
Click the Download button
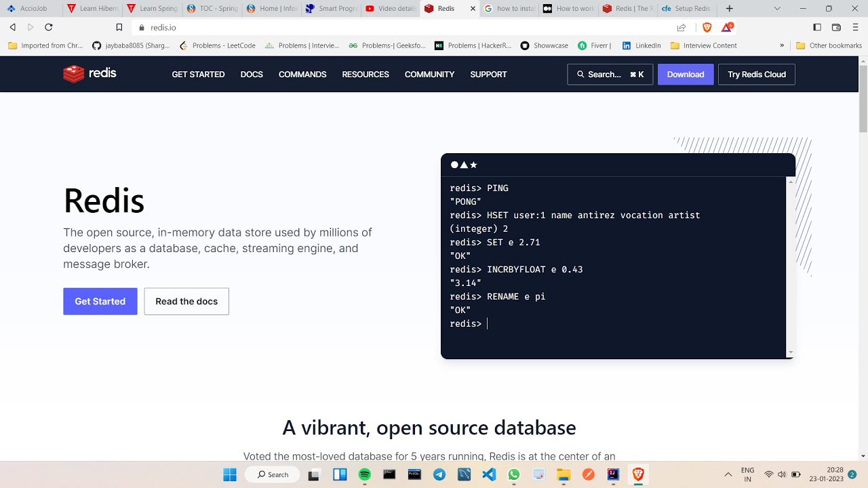(686, 75)
